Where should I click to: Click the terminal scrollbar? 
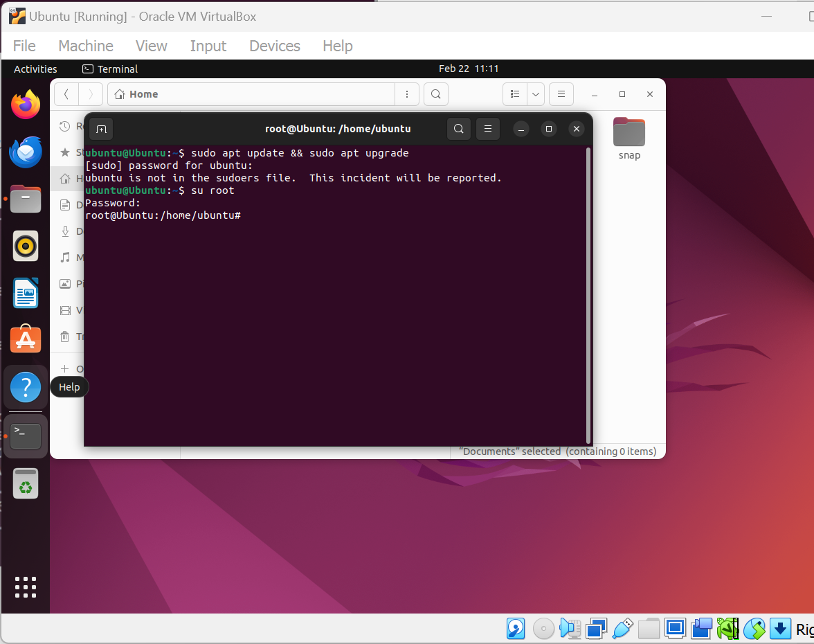click(588, 295)
